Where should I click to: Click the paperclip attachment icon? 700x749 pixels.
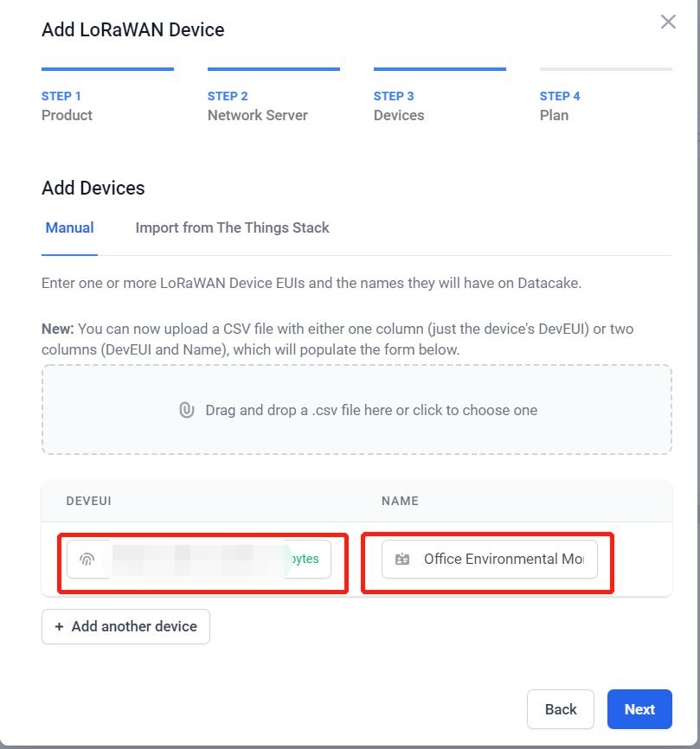(187, 410)
